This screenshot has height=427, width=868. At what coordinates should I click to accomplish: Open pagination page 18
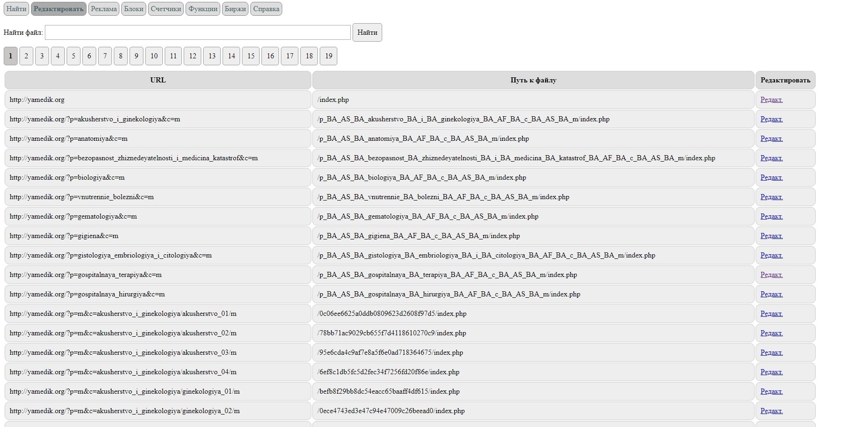point(309,56)
